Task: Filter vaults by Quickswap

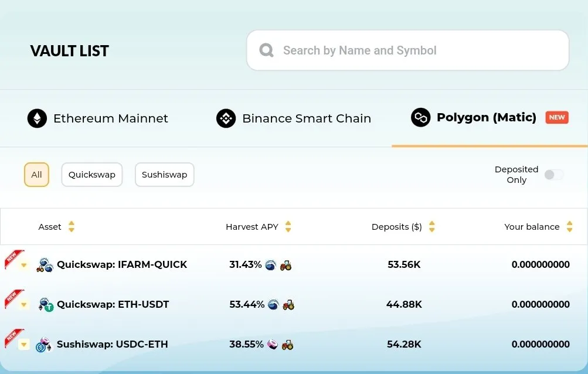Action: coord(92,175)
